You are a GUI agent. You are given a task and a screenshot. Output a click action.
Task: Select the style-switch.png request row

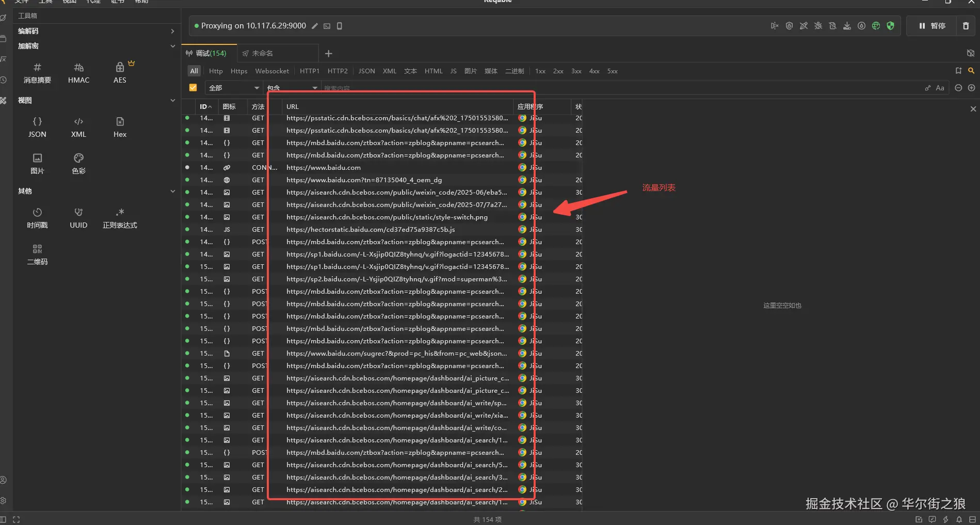click(x=382, y=217)
